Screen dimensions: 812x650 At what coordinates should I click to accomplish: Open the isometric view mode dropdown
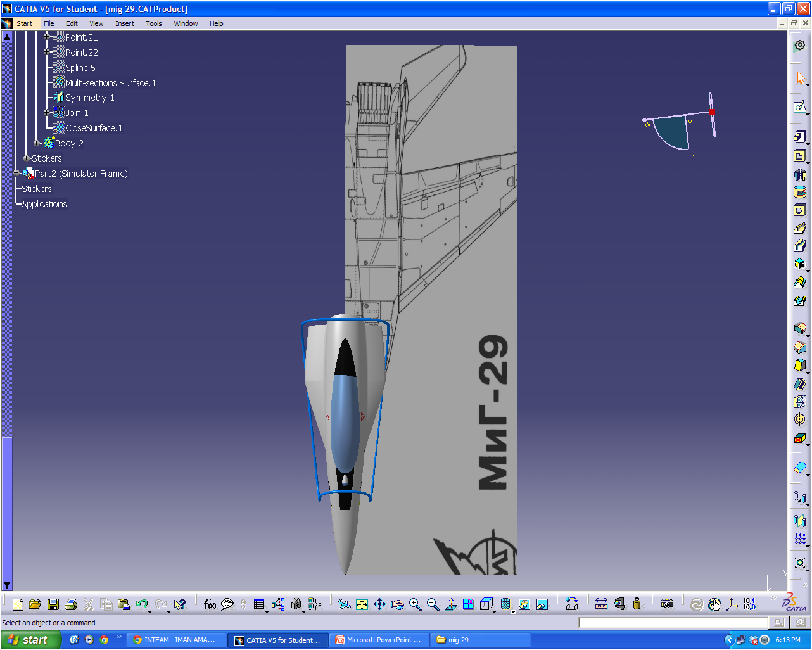point(495,611)
